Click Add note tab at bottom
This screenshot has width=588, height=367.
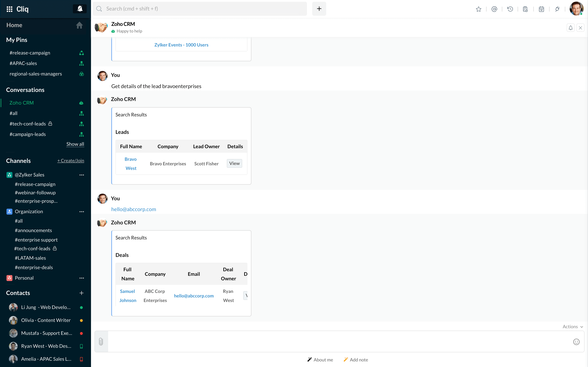[x=356, y=360]
